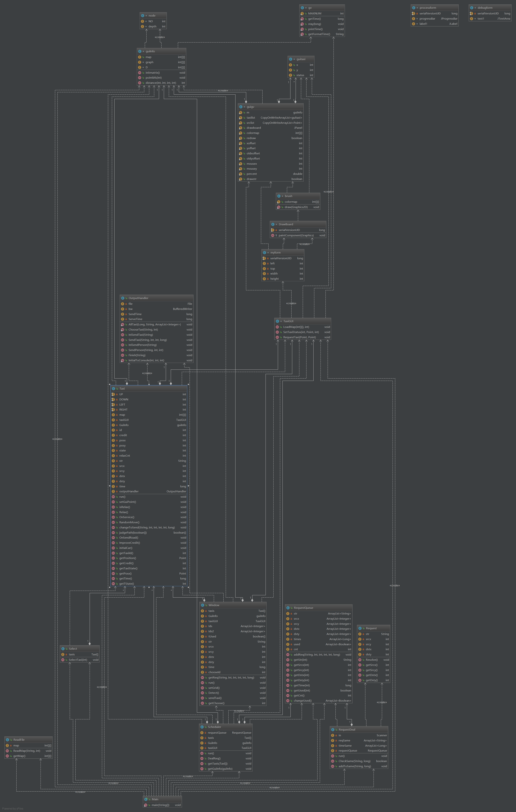This screenshot has height=812, width=516.
Task: Select the Resolve() method in Request
Action: (374, 660)
